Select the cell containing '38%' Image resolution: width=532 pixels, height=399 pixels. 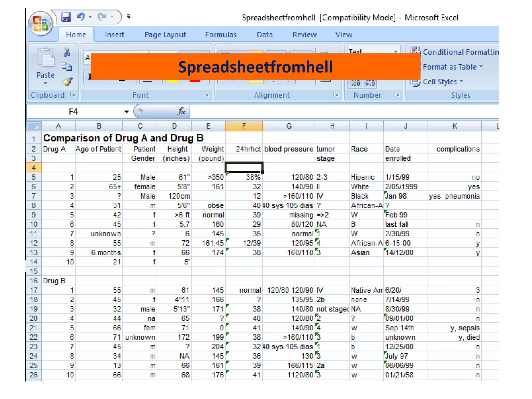(x=244, y=177)
